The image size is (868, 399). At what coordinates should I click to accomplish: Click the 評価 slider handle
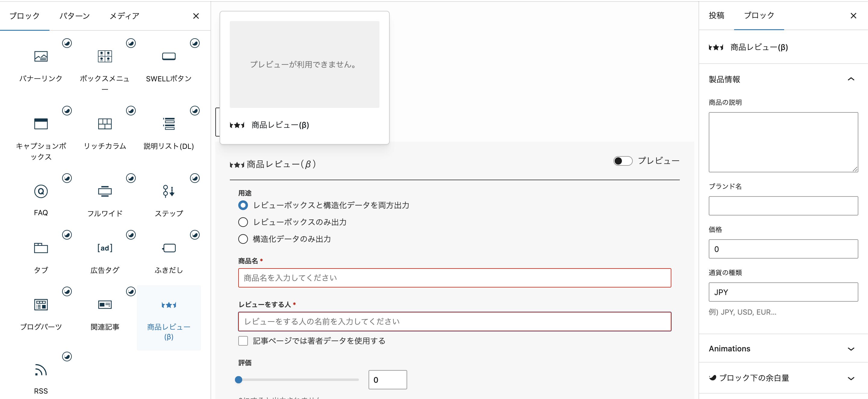pyautogui.click(x=239, y=380)
